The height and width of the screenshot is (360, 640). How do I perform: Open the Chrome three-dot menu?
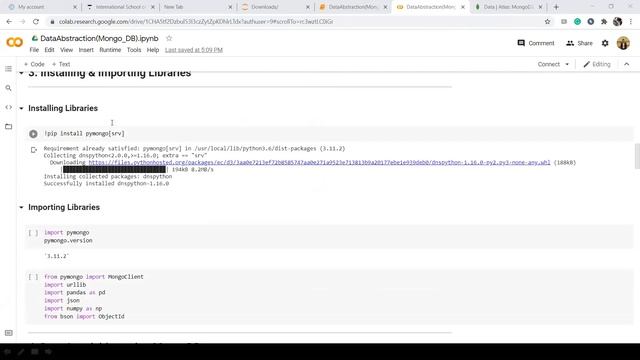631,22
